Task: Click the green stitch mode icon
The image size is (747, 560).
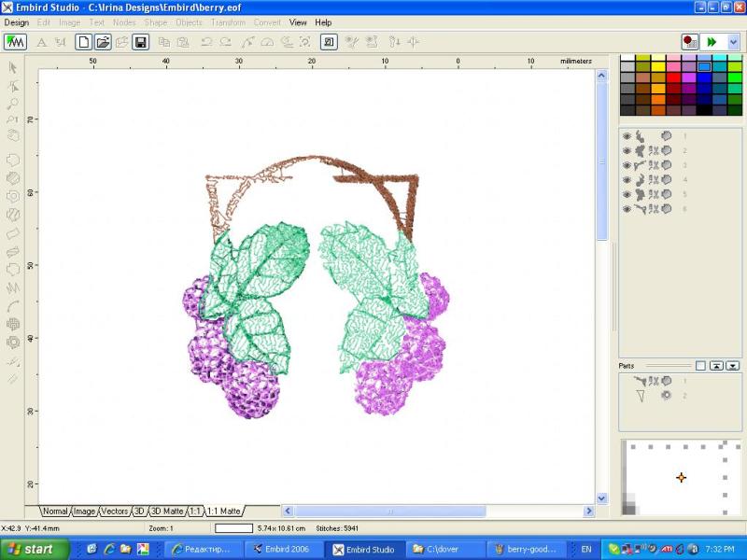Action: 15,42
